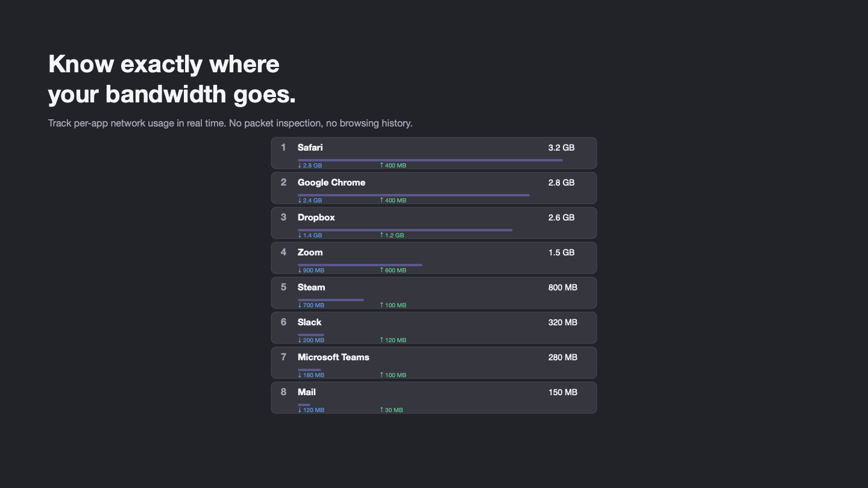Click Safari's usage progress bar

tap(430, 160)
